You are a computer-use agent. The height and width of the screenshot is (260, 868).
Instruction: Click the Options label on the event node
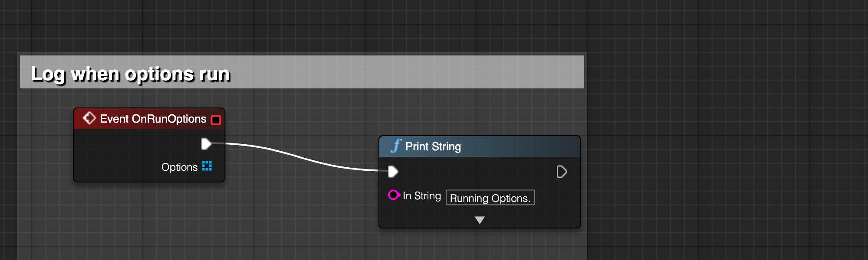click(179, 167)
